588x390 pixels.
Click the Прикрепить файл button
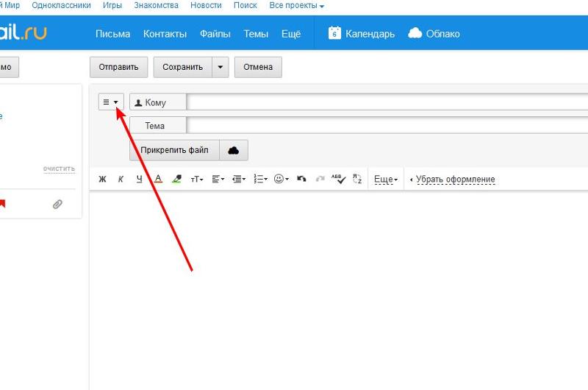pyautogui.click(x=174, y=150)
